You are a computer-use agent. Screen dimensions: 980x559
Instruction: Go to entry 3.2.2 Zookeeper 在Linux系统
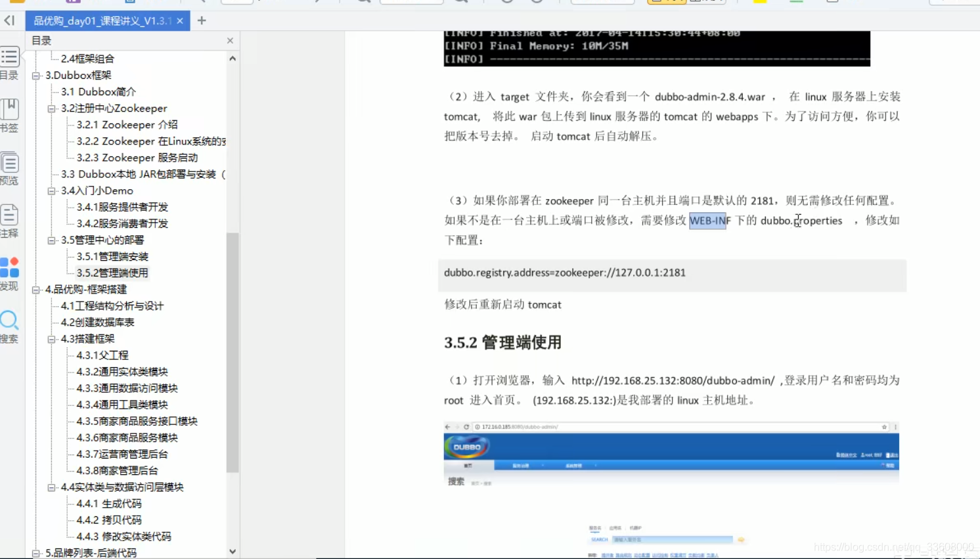click(x=151, y=141)
